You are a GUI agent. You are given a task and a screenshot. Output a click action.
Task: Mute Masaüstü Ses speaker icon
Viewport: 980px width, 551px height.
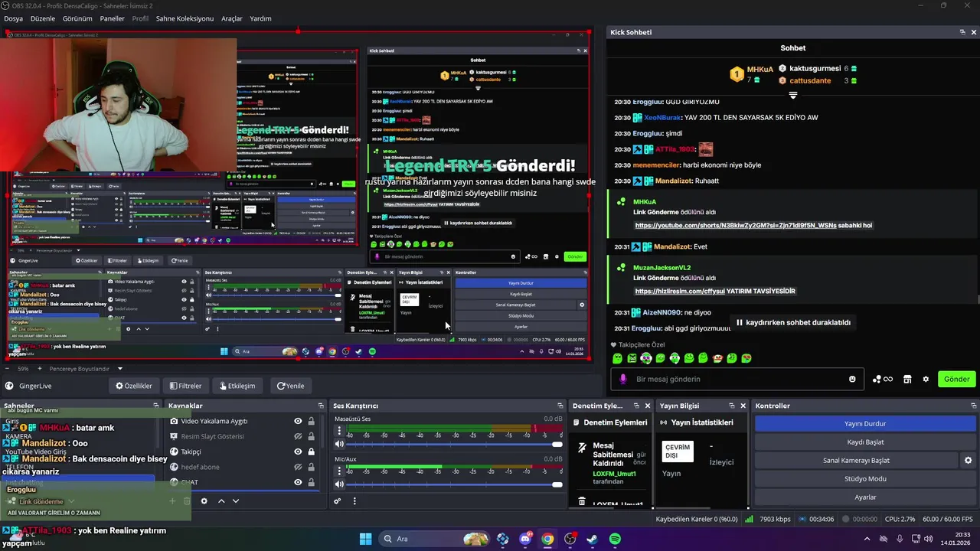[339, 444]
